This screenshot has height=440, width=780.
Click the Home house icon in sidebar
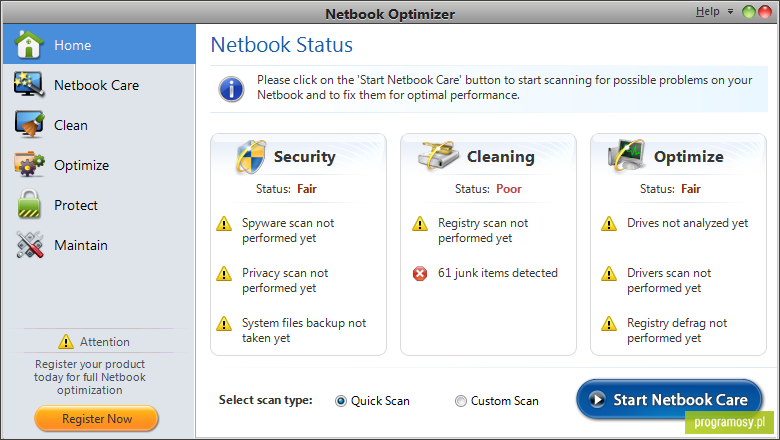[x=28, y=44]
